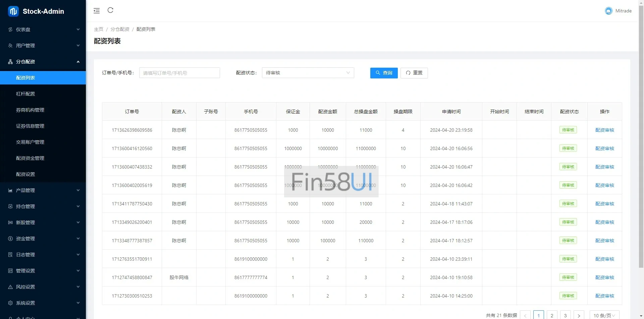This screenshot has height=319, width=644.
Task: Click the 风控设置 warning triangle icon
Action: click(10, 287)
